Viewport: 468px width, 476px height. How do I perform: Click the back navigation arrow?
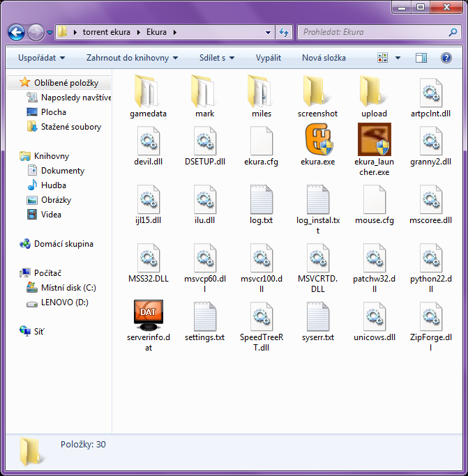click(x=16, y=32)
